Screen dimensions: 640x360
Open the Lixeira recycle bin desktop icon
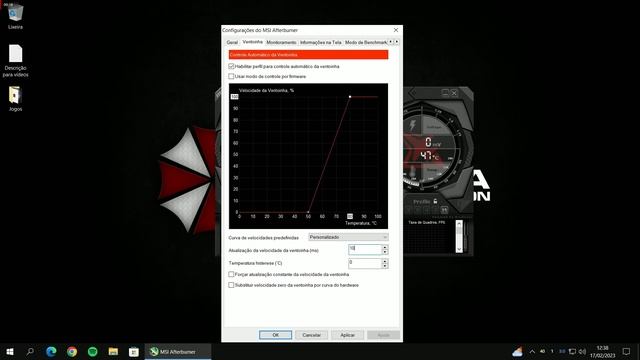15,16
